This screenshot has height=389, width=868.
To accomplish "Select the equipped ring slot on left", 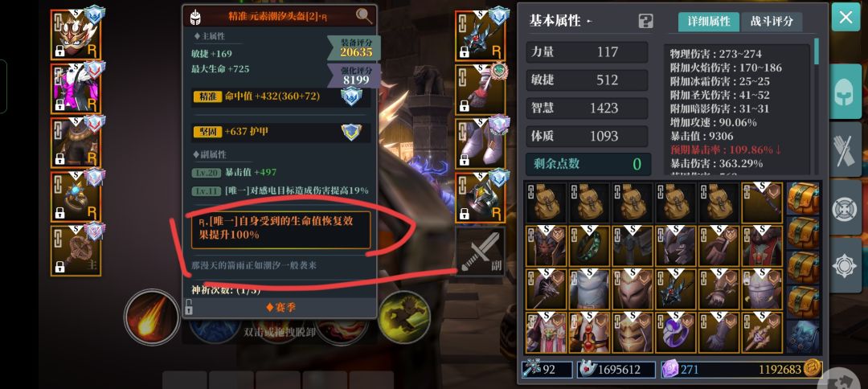I will pyautogui.click(x=76, y=197).
